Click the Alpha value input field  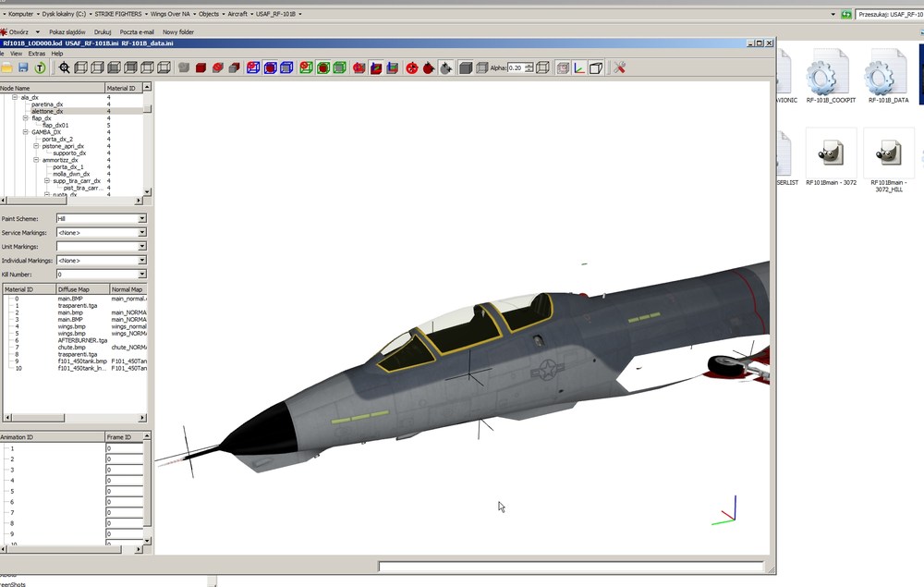pos(516,67)
